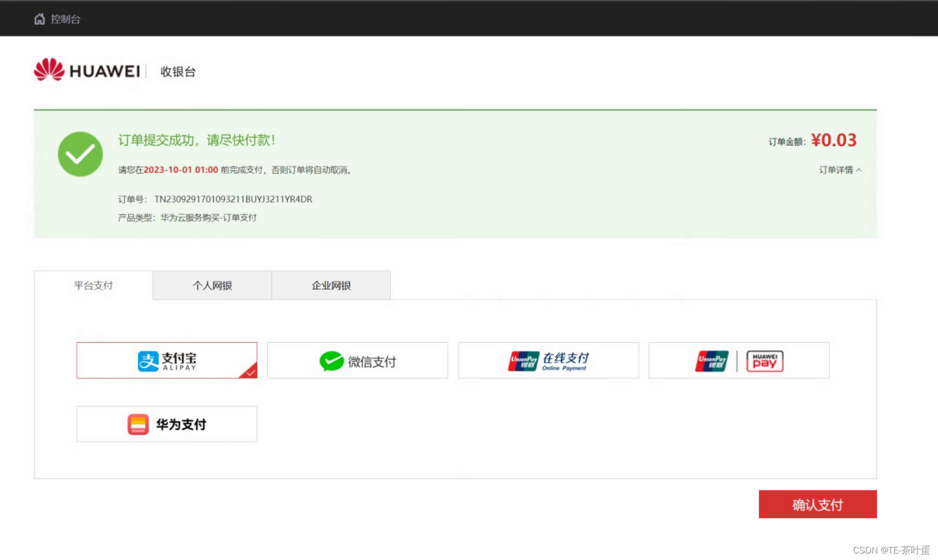Click the home icon beside 控制台
Image resolution: width=938 pixels, height=560 pixels.
[x=39, y=19]
